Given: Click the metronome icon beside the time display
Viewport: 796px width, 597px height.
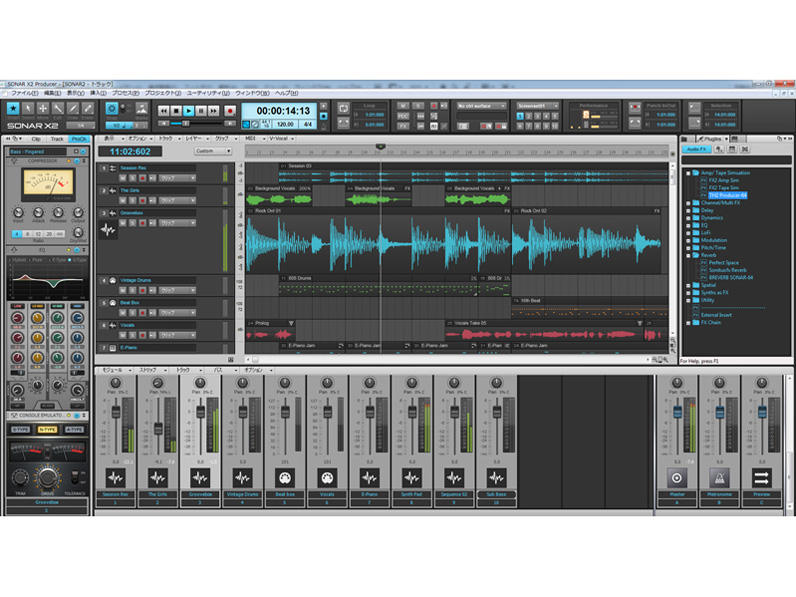Looking at the screenshot, I should (x=324, y=126).
